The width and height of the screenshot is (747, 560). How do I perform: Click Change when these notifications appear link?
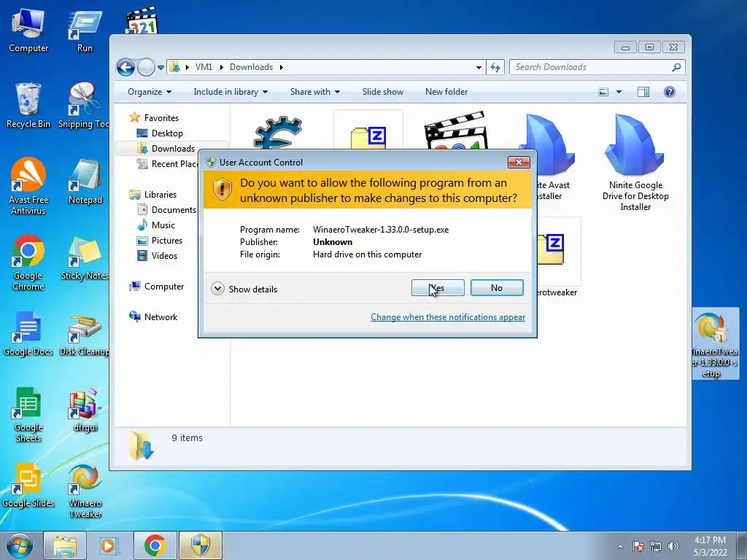(448, 317)
